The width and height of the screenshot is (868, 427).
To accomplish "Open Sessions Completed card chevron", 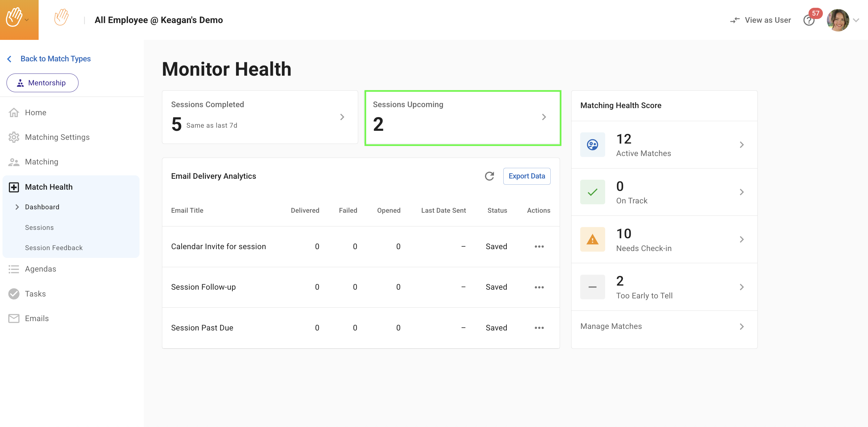I will [x=342, y=117].
